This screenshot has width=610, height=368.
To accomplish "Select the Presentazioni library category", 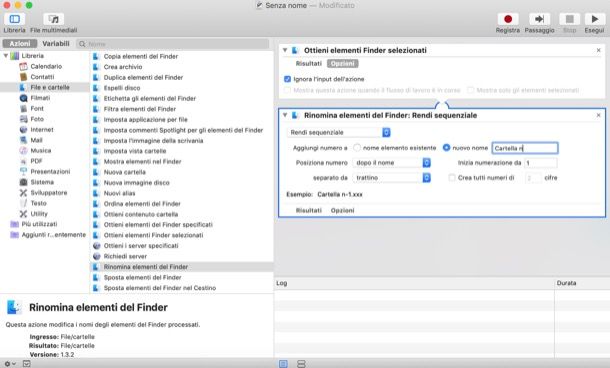I will click(50, 172).
